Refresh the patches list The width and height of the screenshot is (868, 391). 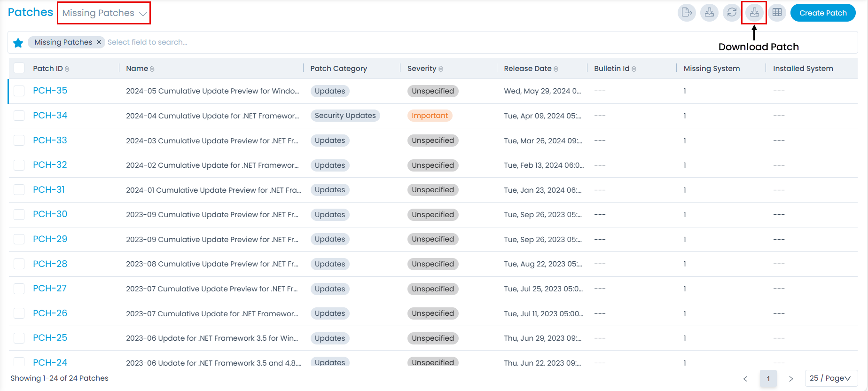pos(732,13)
